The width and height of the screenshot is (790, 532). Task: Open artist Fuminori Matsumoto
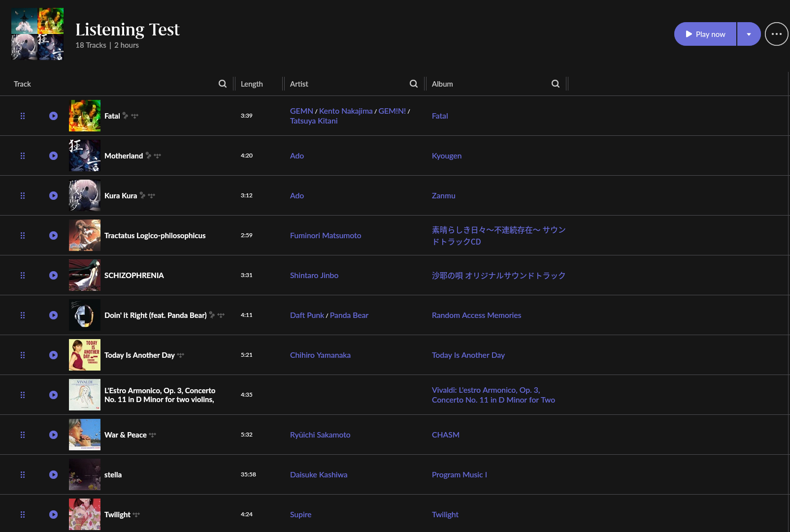click(x=326, y=236)
